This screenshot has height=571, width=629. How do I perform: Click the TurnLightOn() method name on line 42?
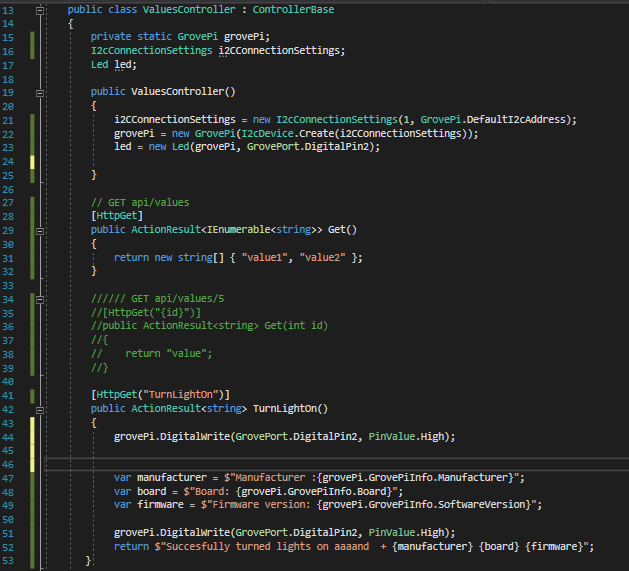pos(290,408)
